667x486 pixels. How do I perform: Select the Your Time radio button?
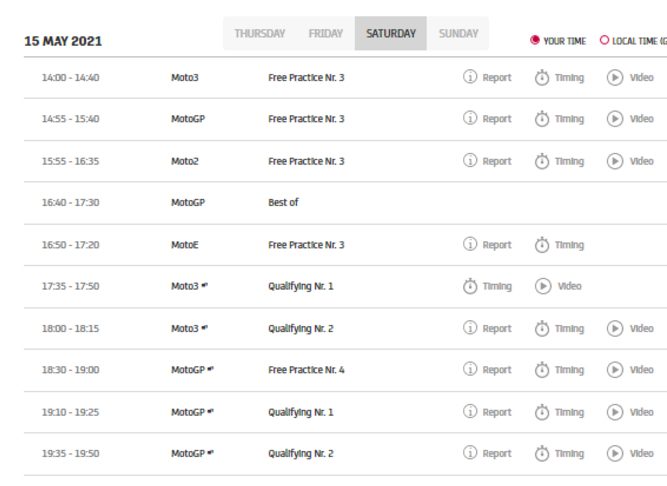535,41
